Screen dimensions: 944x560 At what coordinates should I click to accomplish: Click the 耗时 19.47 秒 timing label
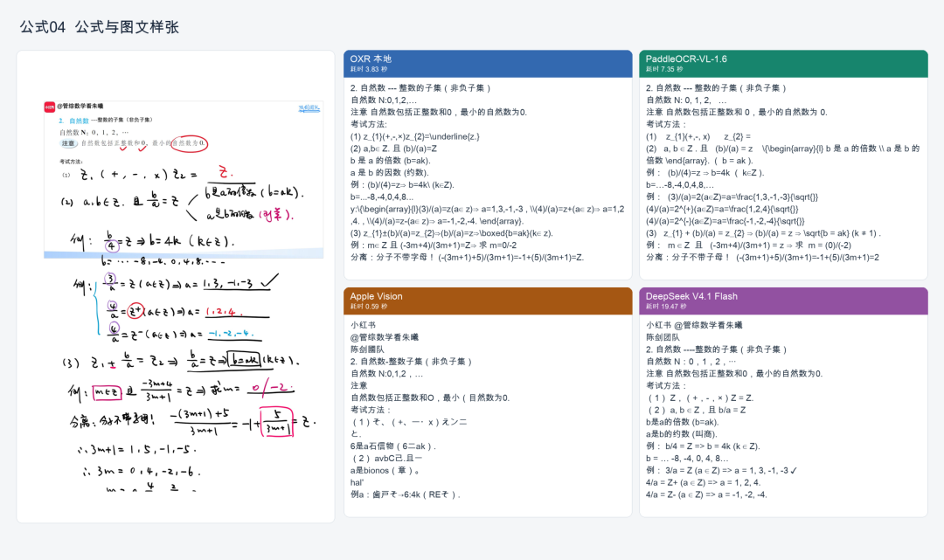click(x=666, y=307)
